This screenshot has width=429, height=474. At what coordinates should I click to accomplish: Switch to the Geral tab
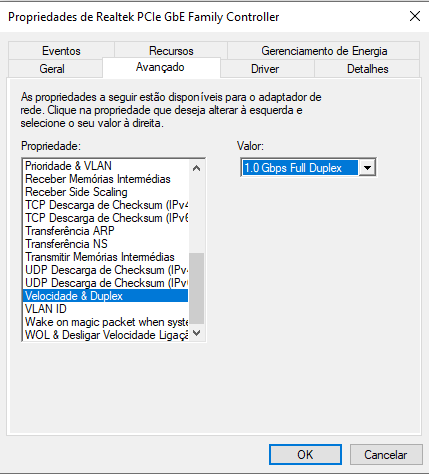pos(52,69)
